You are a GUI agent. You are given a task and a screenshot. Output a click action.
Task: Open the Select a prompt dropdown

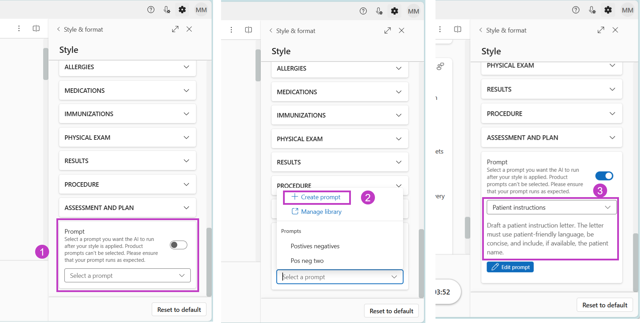pyautogui.click(x=127, y=275)
